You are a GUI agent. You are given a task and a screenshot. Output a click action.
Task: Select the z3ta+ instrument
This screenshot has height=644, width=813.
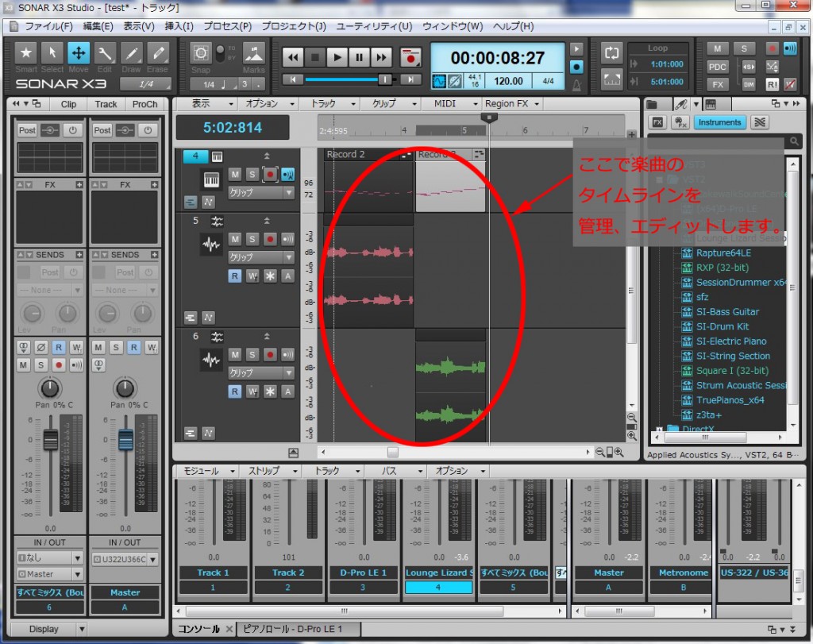tap(708, 415)
